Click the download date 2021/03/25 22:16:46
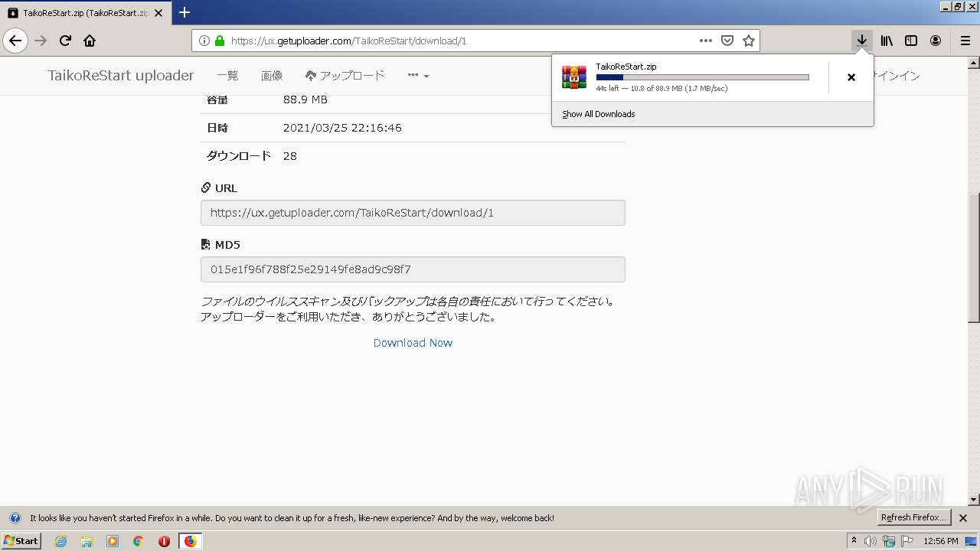 click(x=342, y=128)
